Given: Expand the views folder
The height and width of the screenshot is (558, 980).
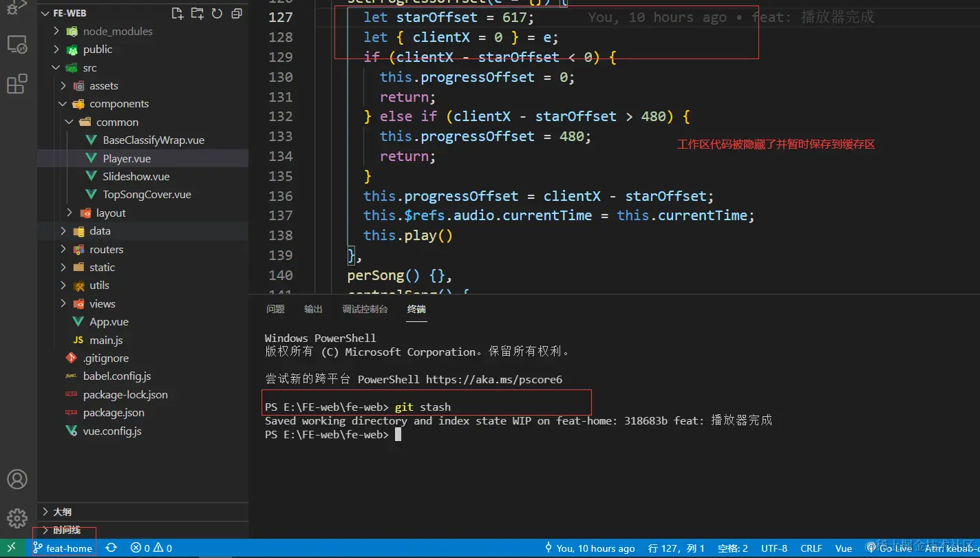Looking at the screenshot, I should [63, 304].
